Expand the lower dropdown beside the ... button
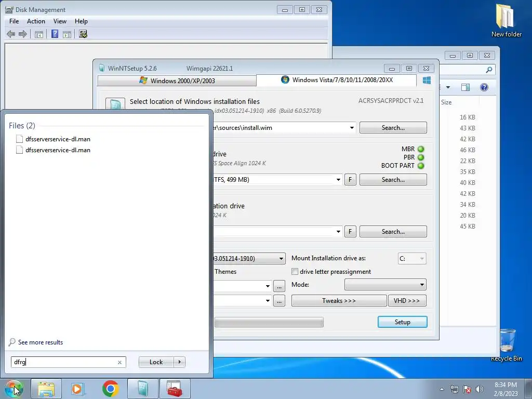Image resolution: width=532 pixels, height=399 pixels. [x=268, y=301]
